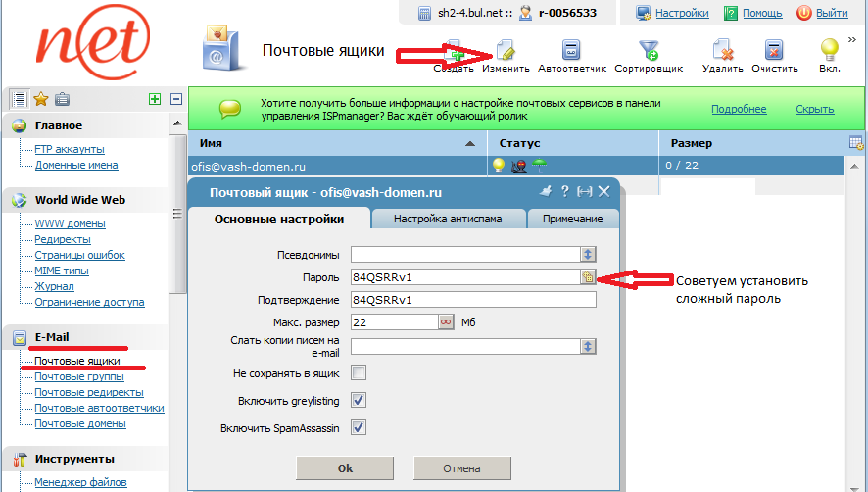Open Почтовые группы
Image resolution: width=868 pixels, height=492 pixels.
pyautogui.click(x=79, y=376)
